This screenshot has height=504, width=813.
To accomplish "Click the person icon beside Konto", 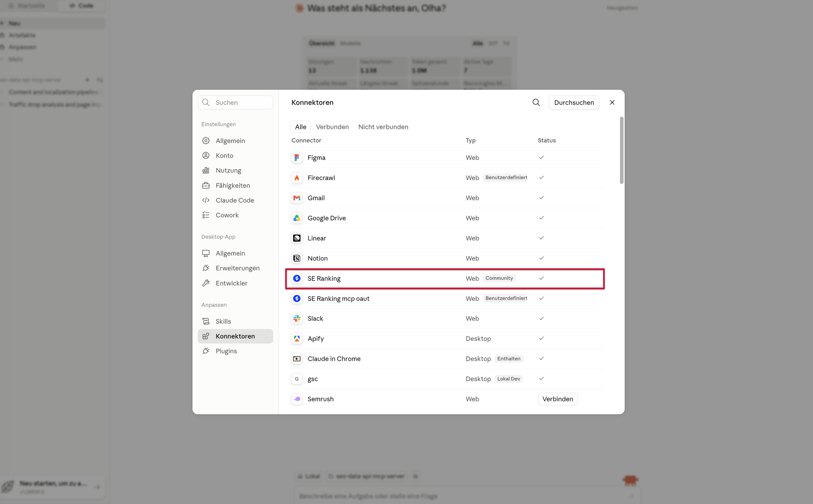I will (206, 155).
